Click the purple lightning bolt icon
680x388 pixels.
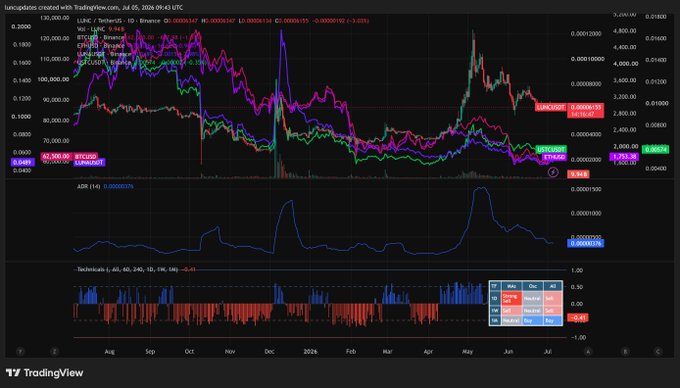[552, 172]
